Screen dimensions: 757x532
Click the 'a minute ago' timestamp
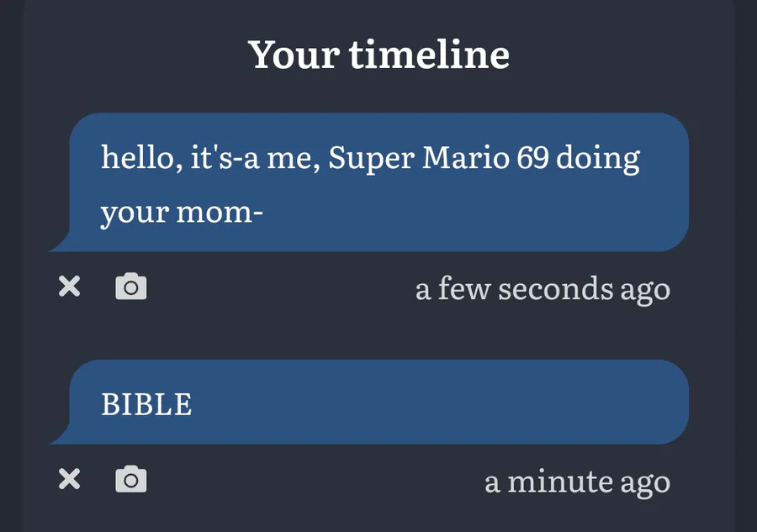point(577,482)
